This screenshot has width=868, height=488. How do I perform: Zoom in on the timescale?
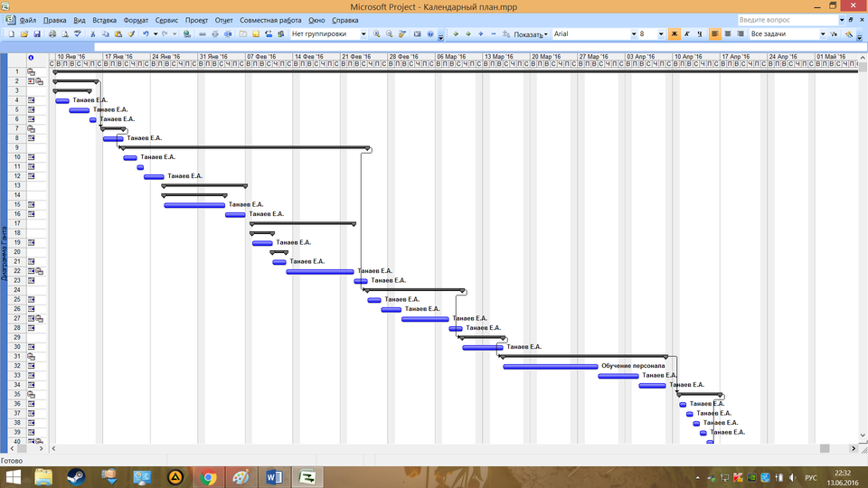(377, 34)
